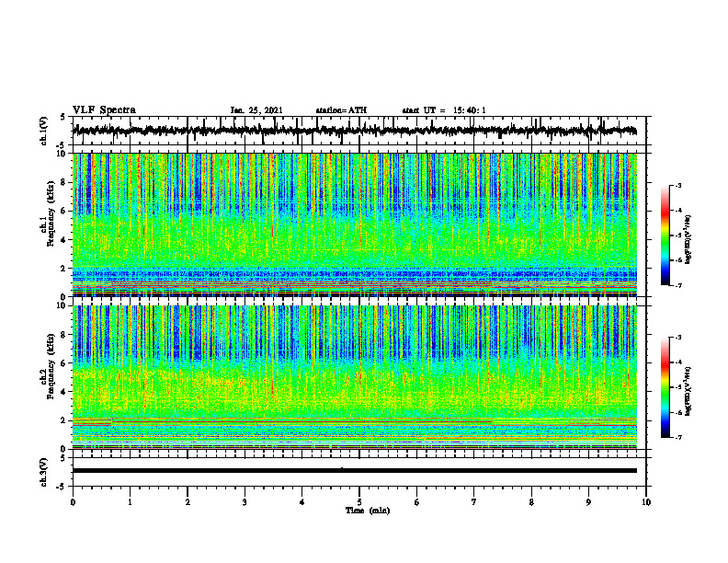Click inside the ch.2 spectrogram plot
Screen dimensions: 728x563
(x=354, y=377)
